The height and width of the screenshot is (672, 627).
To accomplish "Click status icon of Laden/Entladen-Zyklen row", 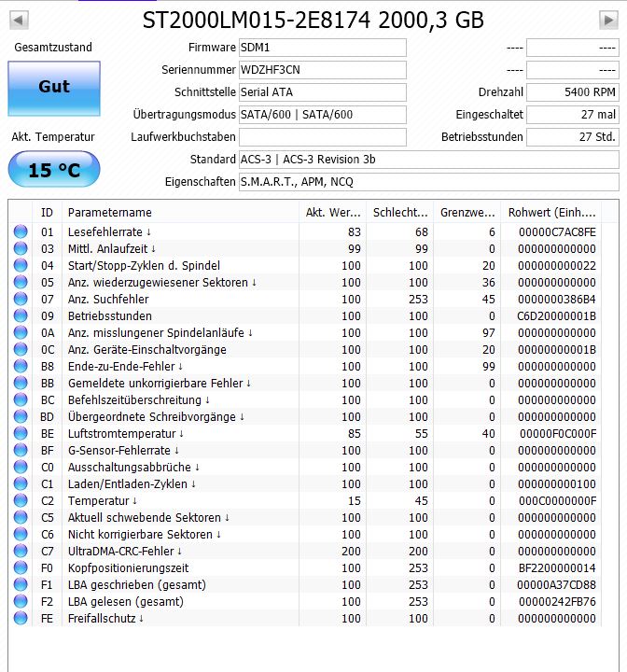I will (x=21, y=483).
